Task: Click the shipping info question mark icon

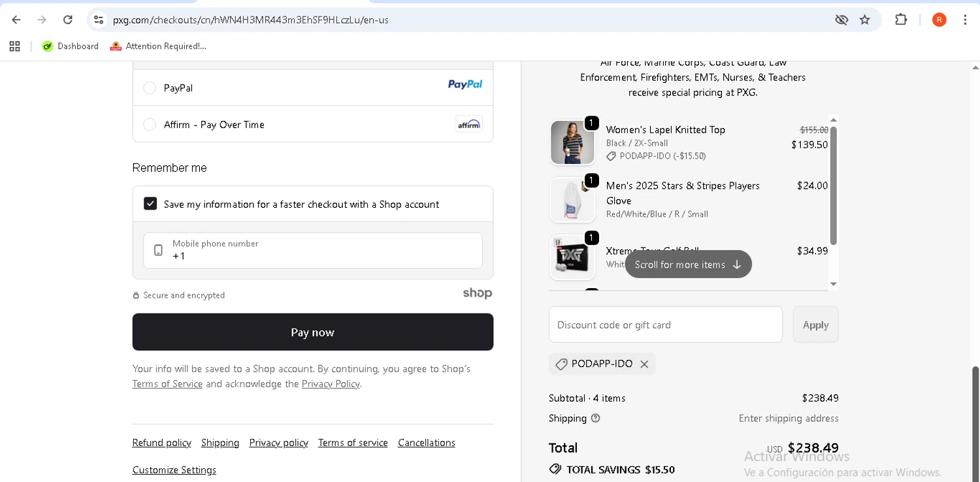Action: [595, 419]
